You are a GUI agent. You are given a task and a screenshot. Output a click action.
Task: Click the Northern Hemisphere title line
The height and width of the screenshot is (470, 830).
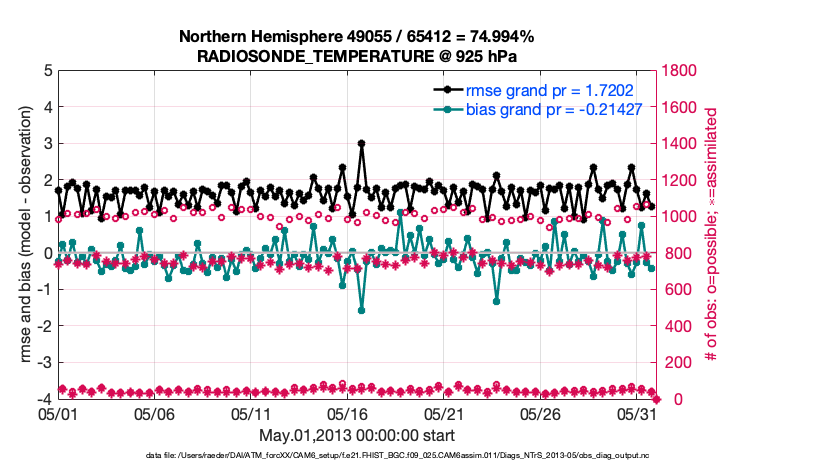click(x=356, y=37)
